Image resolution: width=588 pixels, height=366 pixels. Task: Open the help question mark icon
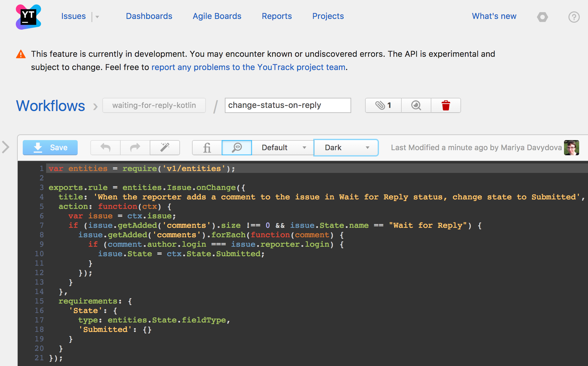(x=574, y=17)
